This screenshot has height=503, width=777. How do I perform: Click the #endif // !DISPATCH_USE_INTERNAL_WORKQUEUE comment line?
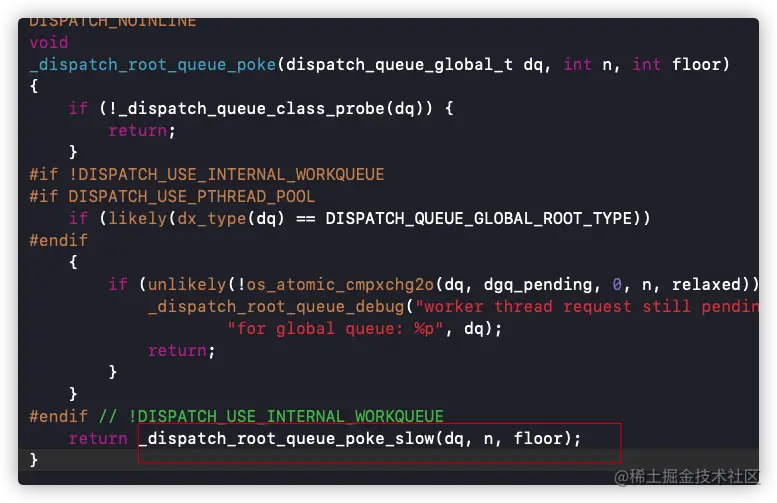[236, 416]
